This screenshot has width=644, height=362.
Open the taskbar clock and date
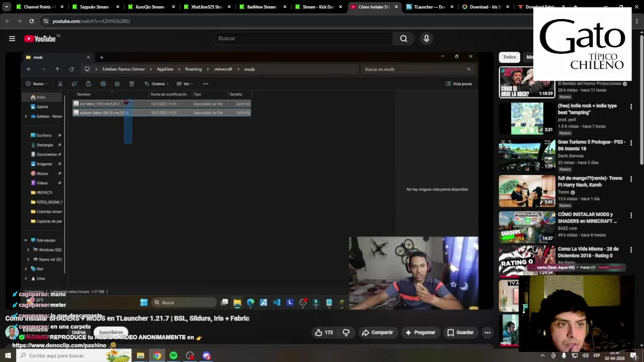[x=615, y=356]
